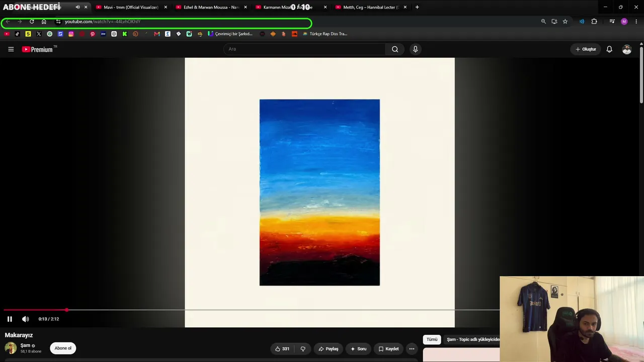Screen dimensions: 644x362
Task: Save video with Kaydet button
Action: point(388,349)
